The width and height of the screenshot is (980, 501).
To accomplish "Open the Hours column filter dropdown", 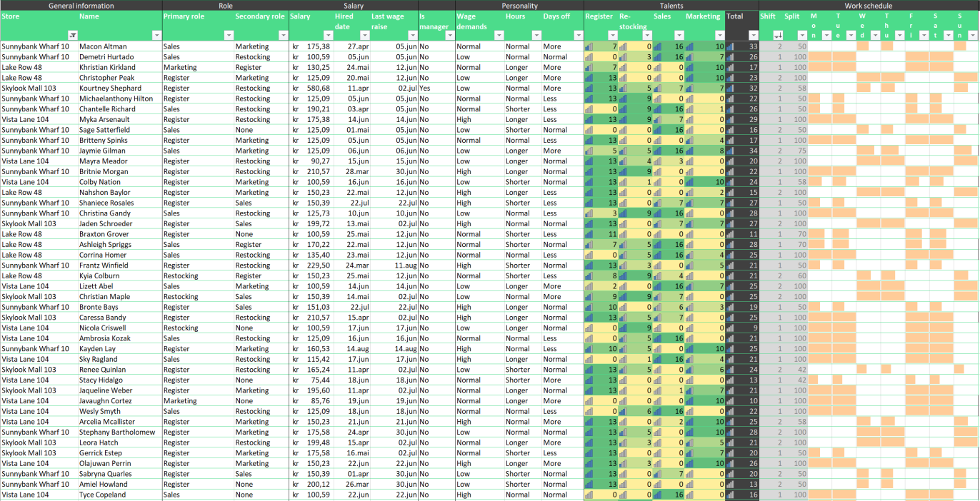I will point(536,35).
